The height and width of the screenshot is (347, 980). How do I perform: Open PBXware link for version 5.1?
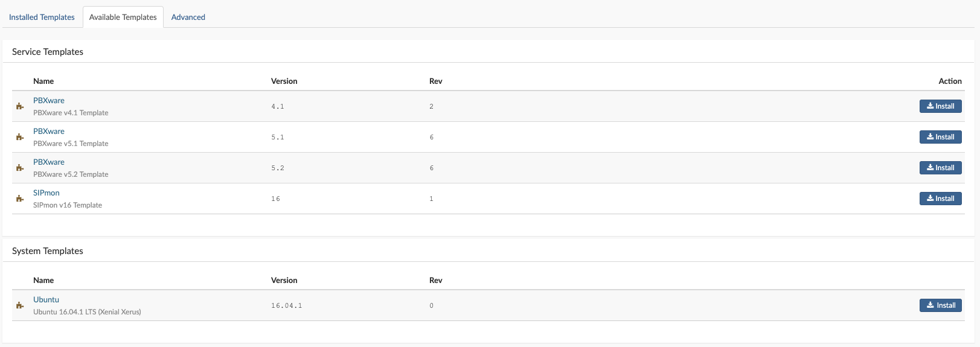pos(49,132)
